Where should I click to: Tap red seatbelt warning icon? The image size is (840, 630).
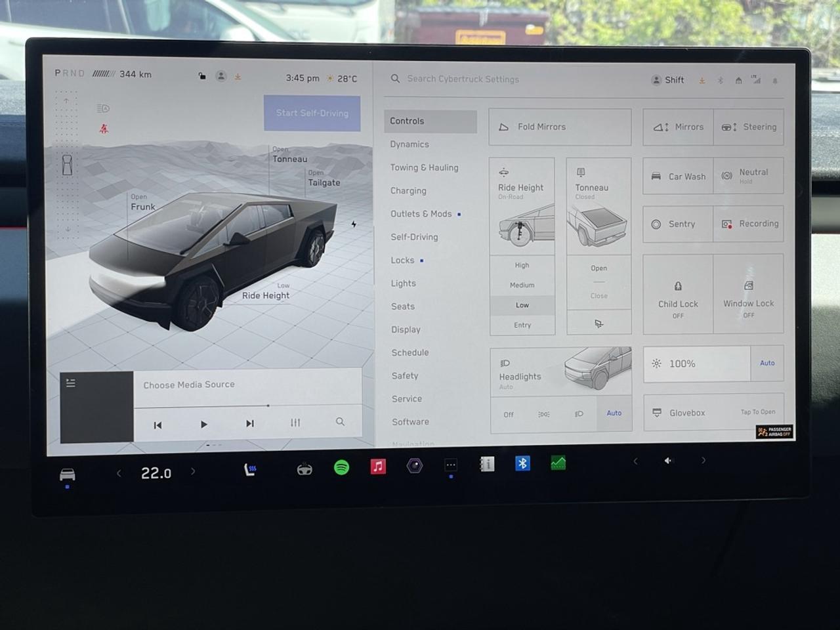click(104, 129)
